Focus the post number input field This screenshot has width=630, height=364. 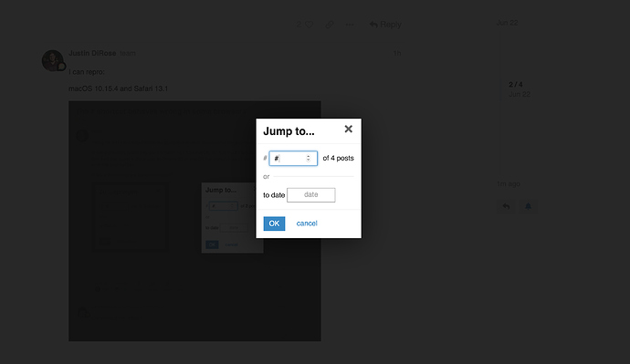[x=293, y=158]
